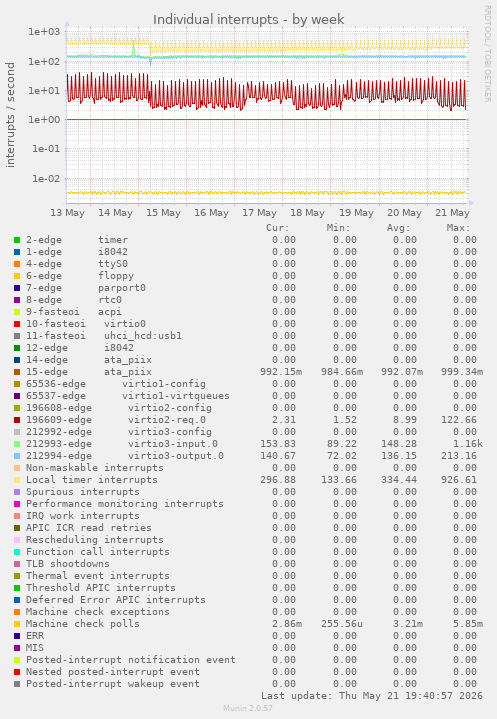Click the 17 May x-axis date label

tap(260, 213)
